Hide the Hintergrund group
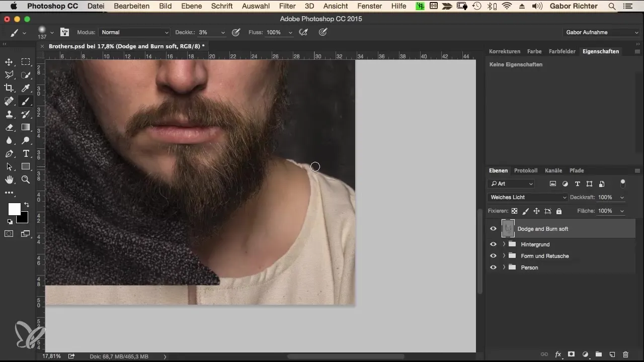Screen dimensions: 644x362 (x=493, y=244)
